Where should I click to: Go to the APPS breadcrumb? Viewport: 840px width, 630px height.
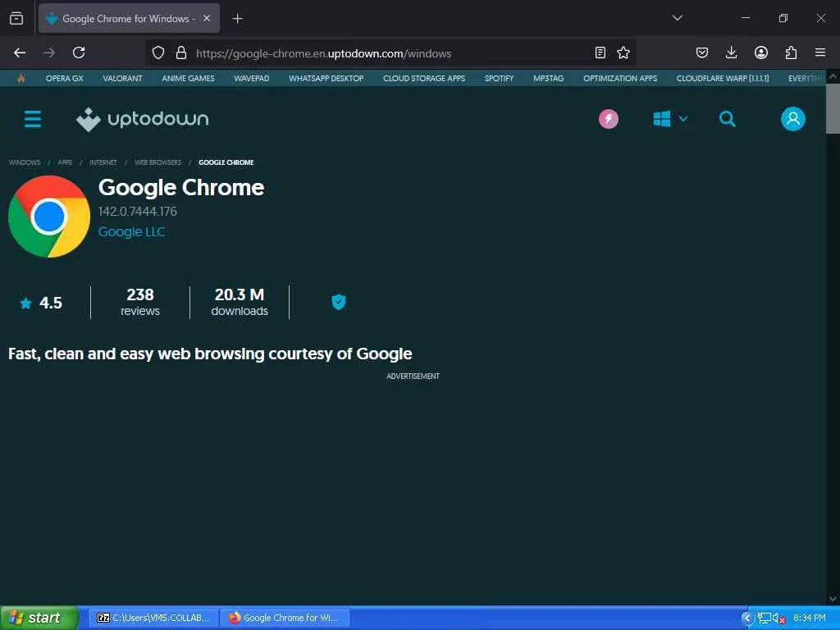click(x=65, y=162)
